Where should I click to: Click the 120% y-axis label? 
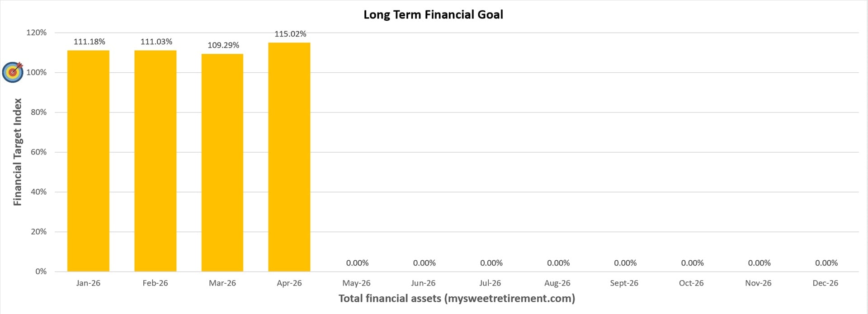(x=36, y=33)
